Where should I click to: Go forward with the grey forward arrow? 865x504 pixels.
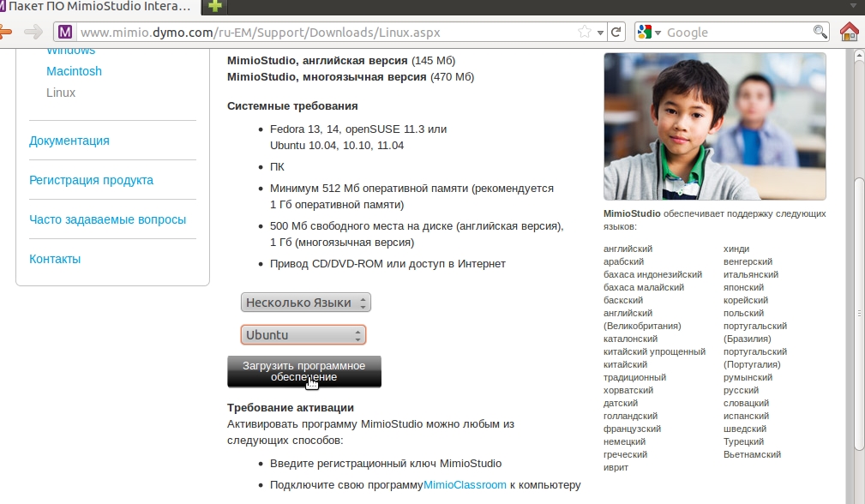pos(33,32)
